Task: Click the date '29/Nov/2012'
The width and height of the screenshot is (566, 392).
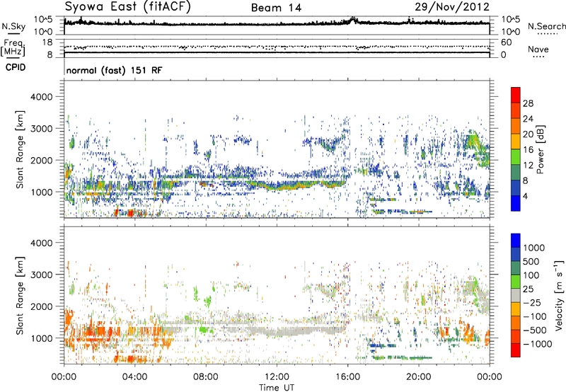Action: point(452,6)
